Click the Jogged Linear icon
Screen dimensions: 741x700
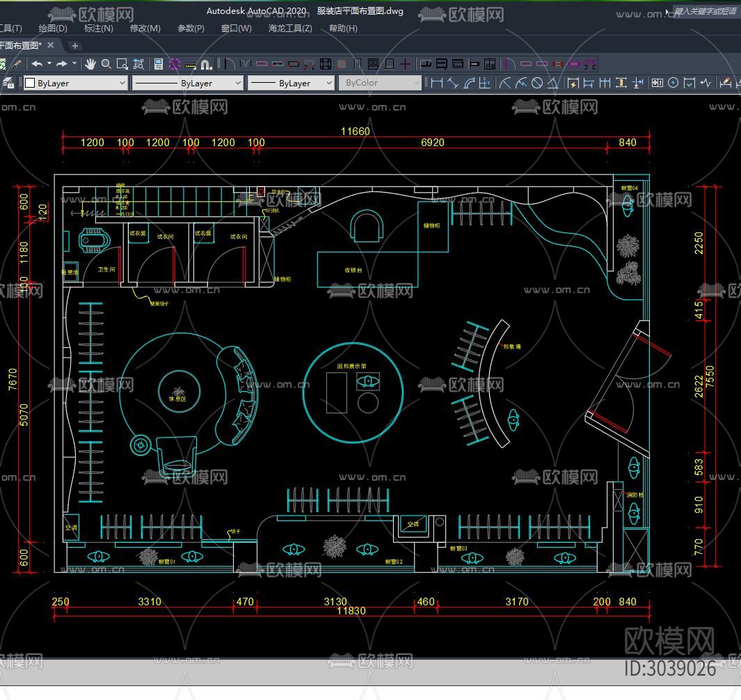706,83
